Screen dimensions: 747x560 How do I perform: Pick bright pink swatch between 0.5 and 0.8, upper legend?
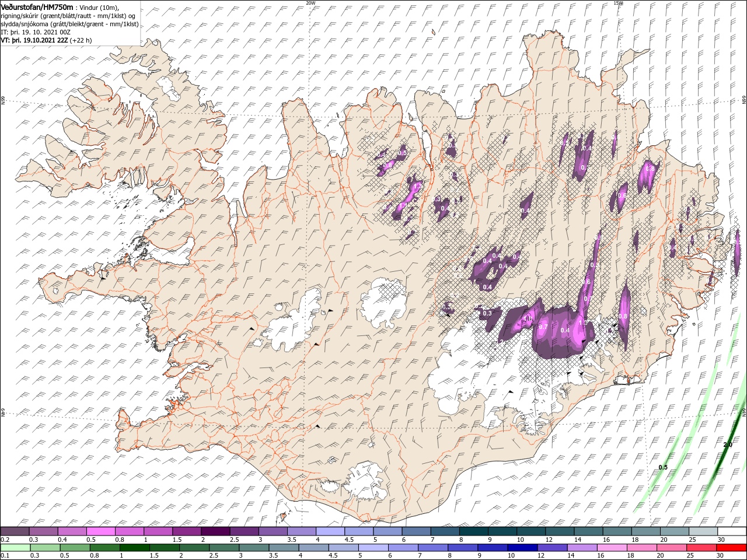(100, 531)
